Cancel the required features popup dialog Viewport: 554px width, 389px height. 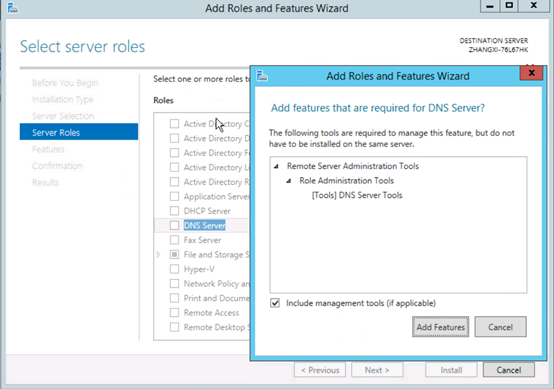click(500, 327)
